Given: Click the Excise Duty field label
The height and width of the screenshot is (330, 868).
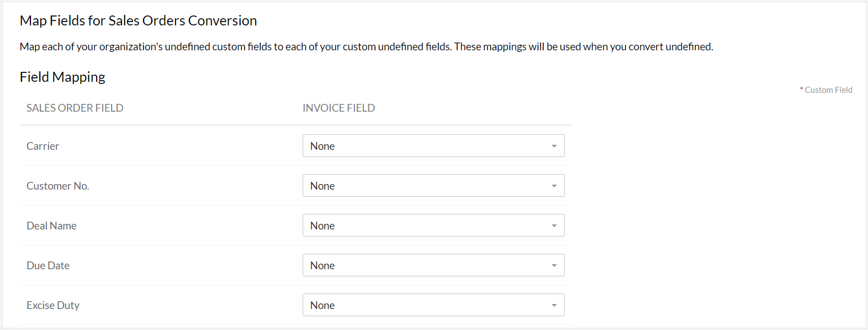Looking at the screenshot, I should [53, 305].
